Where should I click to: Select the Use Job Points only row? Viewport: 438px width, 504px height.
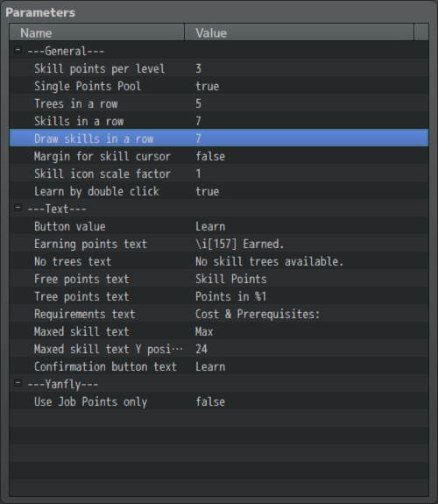click(219, 401)
